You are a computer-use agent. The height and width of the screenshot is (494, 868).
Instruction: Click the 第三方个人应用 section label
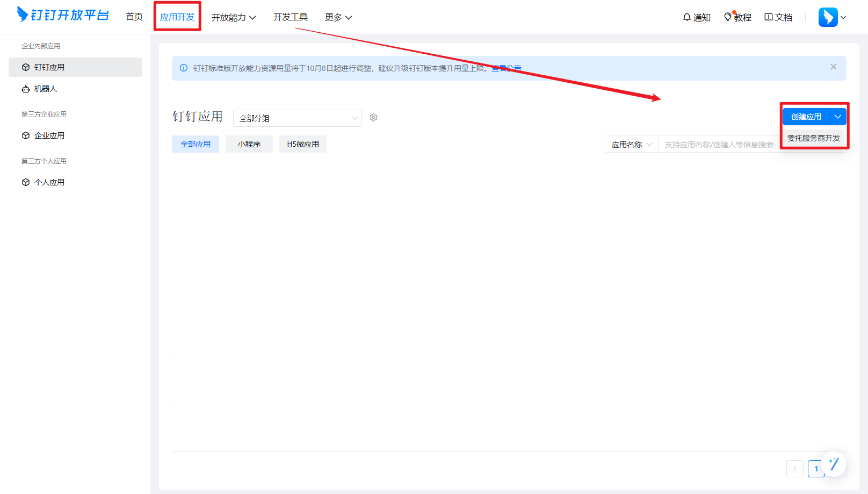(44, 161)
